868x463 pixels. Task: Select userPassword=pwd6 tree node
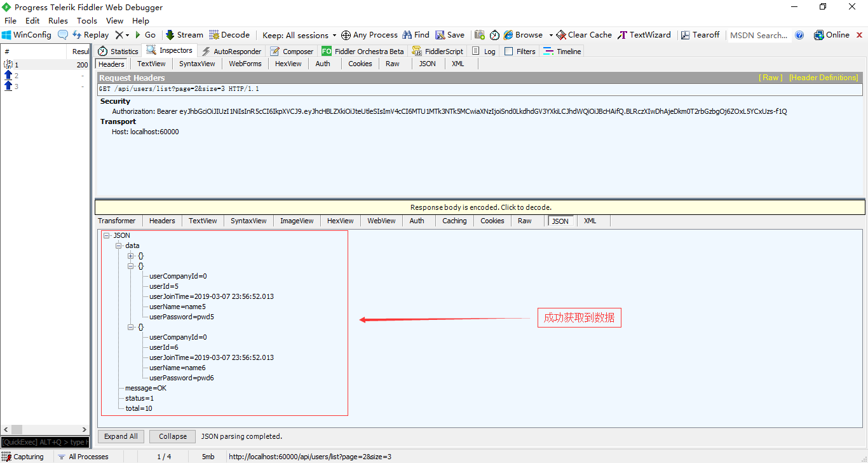pos(182,378)
